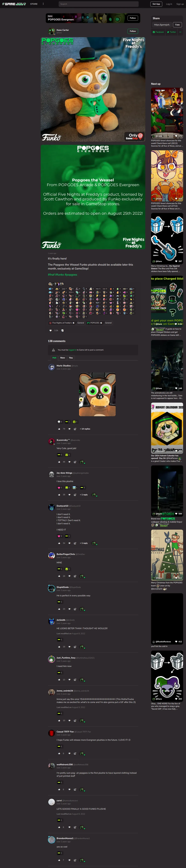
Task: Open the POPGOES community tag
Action: coord(94,323)
